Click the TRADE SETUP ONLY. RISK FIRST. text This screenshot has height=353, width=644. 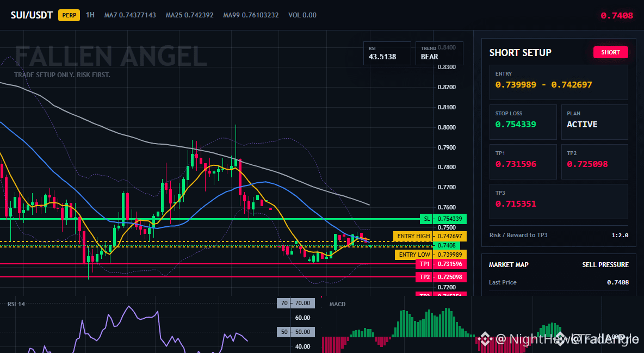pyautogui.click(x=62, y=75)
